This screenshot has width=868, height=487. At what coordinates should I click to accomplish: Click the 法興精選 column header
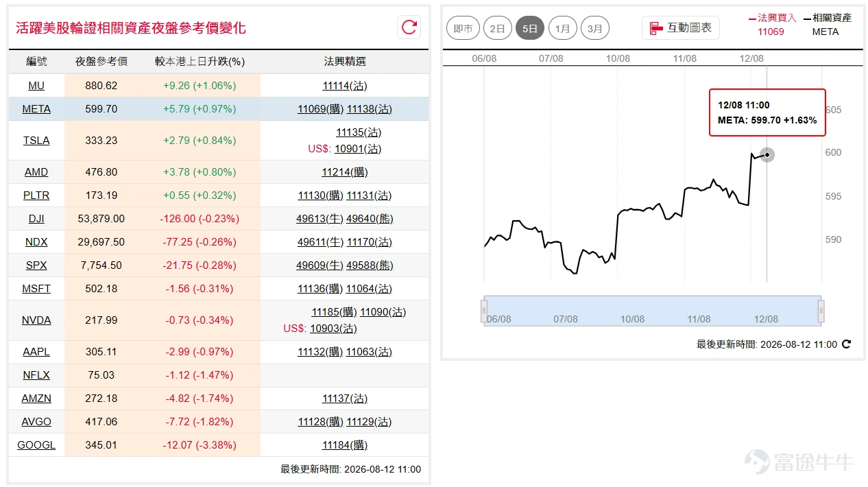click(345, 62)
